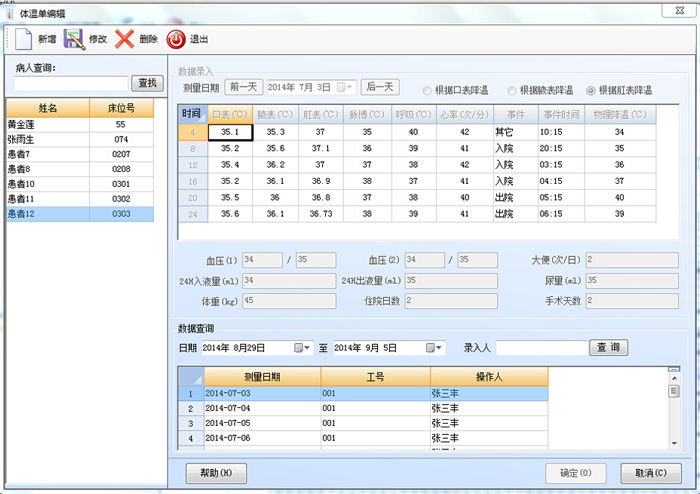Click the 36.73 肛表 cell
The image size is (700, 494).
(x=321, y=214)
